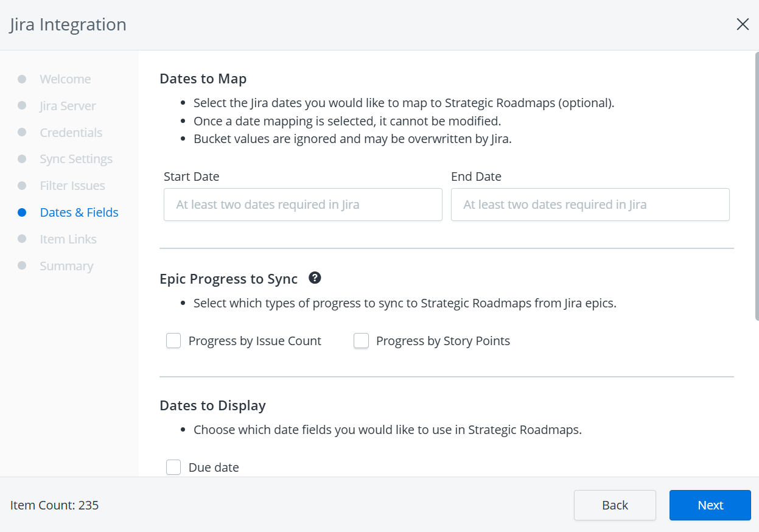Screen dimensions: 759x532
Task: Click the step dot next to Item Links
Action: (23, 239)
